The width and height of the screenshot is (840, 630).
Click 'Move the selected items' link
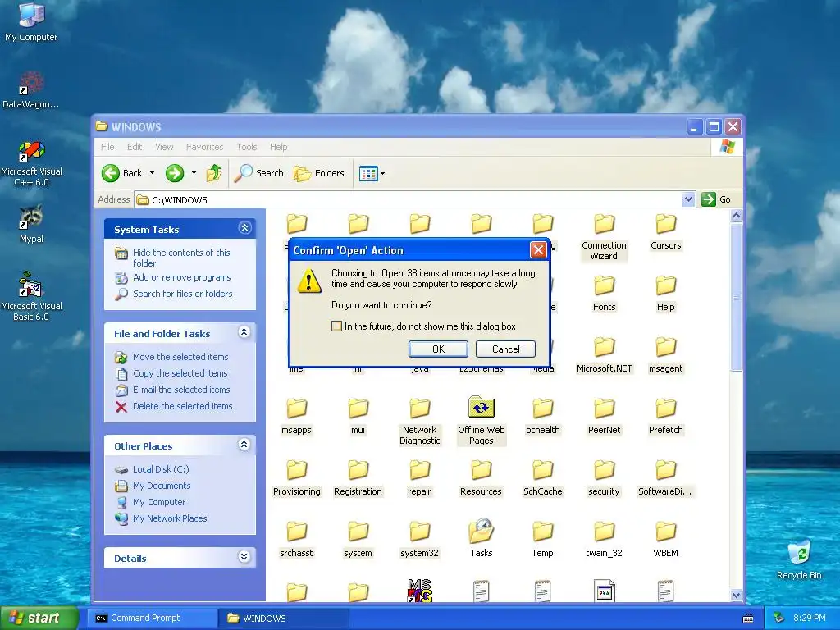pos(180,357)
